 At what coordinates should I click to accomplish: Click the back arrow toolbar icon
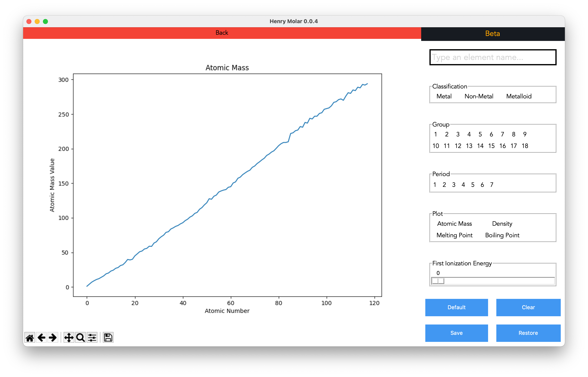pos(41,338)
